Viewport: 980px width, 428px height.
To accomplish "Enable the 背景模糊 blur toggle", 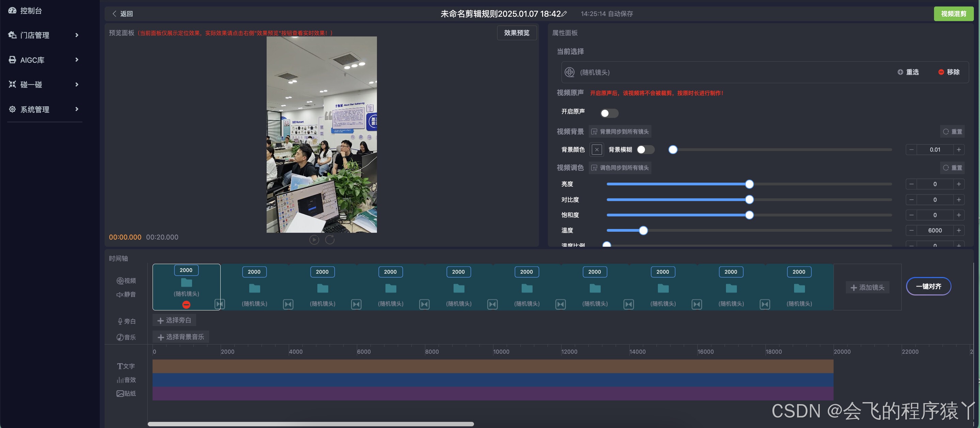I will click(645, 150).
